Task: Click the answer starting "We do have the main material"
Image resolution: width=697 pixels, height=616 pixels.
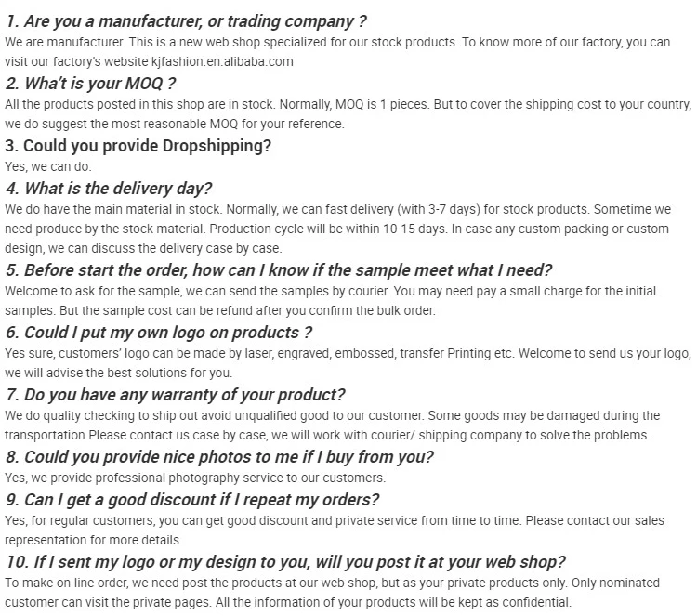Action: [337, 210]
